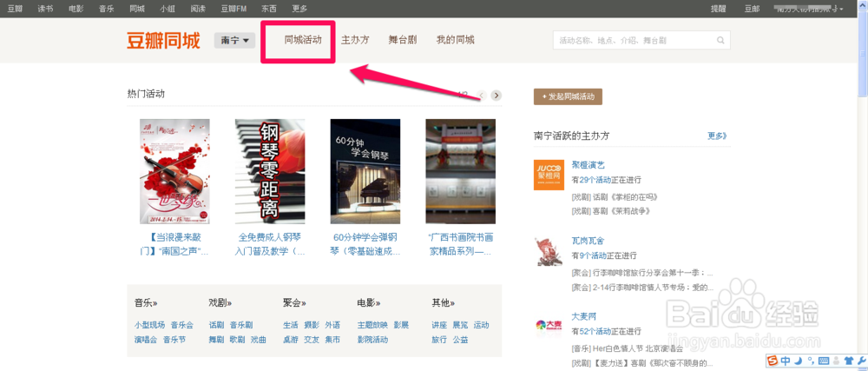The image size is (868, 371).
Task: Open 全免费成人钢琴 event title
Action: (x=271, y=244)
